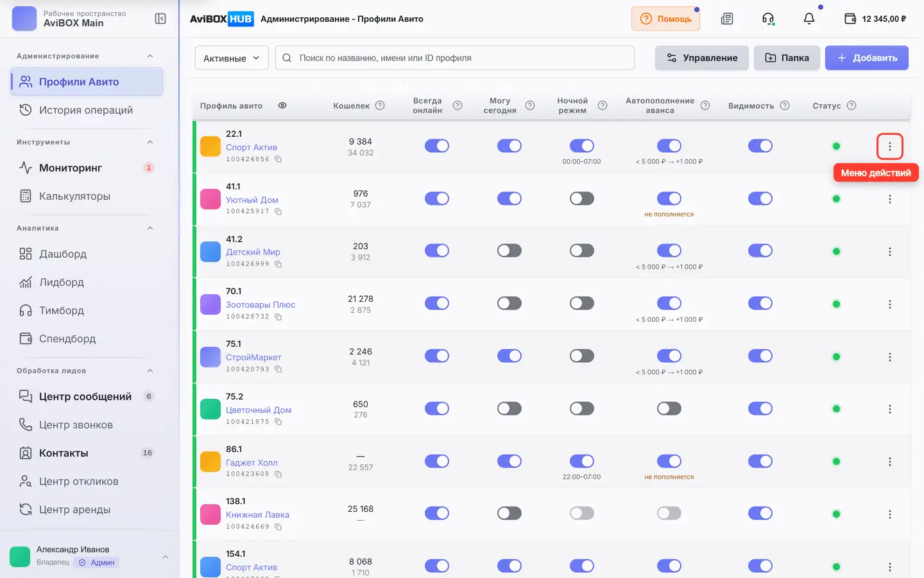Open the Активные filter dropdown
The height and width of the screenshot is (578, 924).
[232, 58]
